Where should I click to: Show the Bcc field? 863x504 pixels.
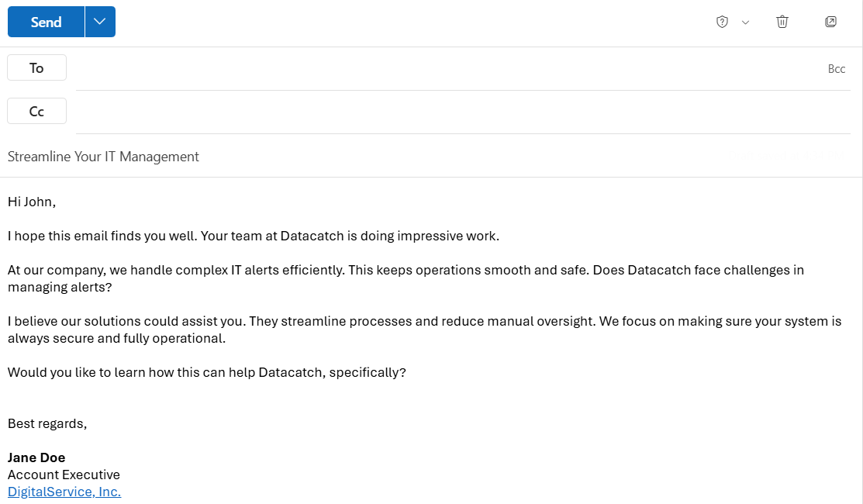[836, 69]
